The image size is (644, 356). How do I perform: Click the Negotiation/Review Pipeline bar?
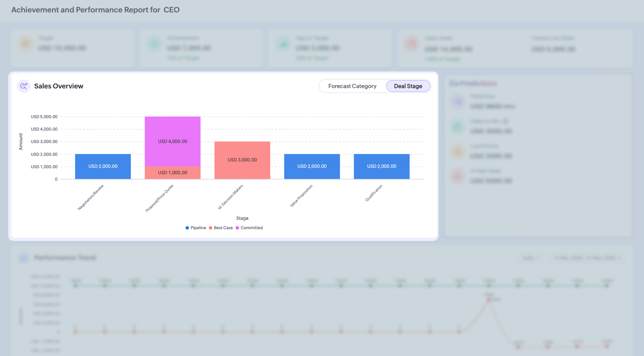coord(103,166)
